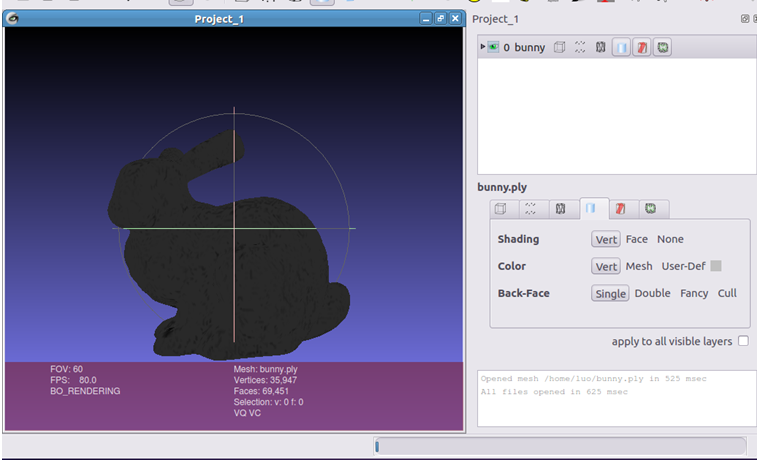Click the 'Vertices: 35,947' info text
Screen dimensions: 757x460
[265, 380]
